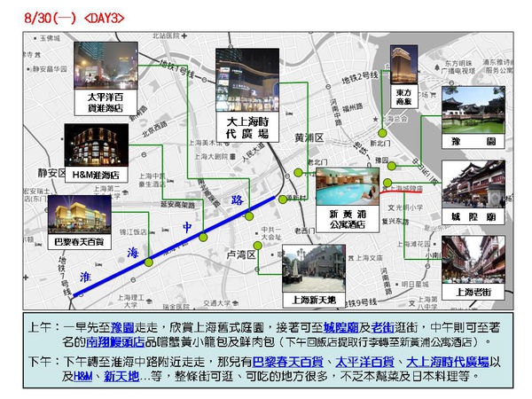Select the 太平洋百貨淮海店 night photo
Viewport: 532px width, 399px height.
click(106, 66)
